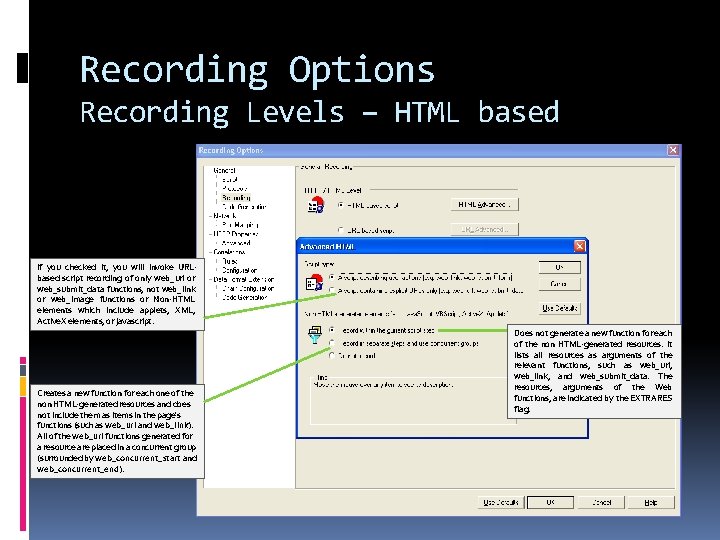Choose script containing explicit URLs only option
Viewport: 720px width, 540px height.
332,290
